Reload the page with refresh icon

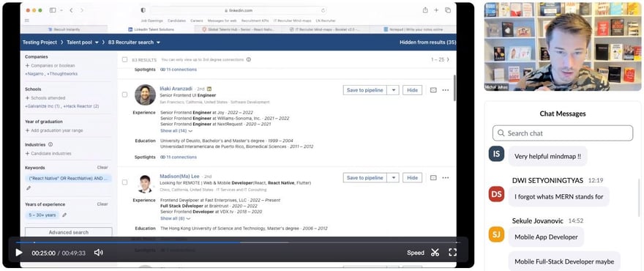point(323,10)
